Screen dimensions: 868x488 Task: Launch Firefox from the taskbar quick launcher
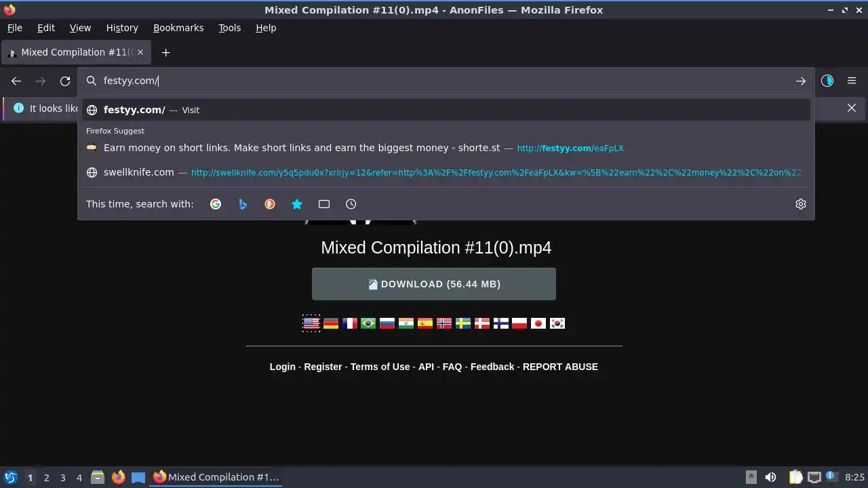(118, 477)
